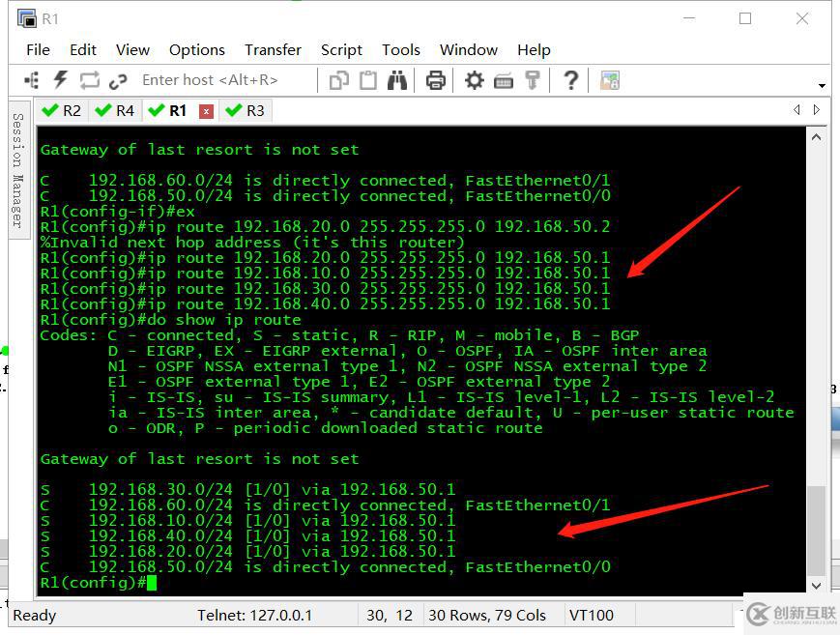Open Session Options gear icon

[x=474, y=80]
